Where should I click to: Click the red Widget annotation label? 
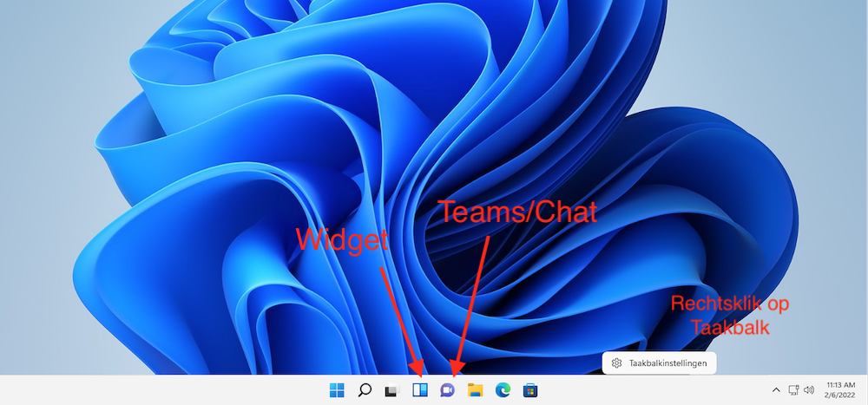[342, 240]
